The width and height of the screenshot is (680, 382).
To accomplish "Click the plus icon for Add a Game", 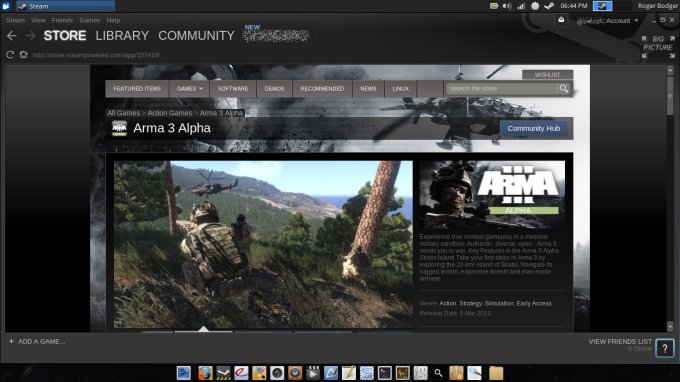I will 11,341.
